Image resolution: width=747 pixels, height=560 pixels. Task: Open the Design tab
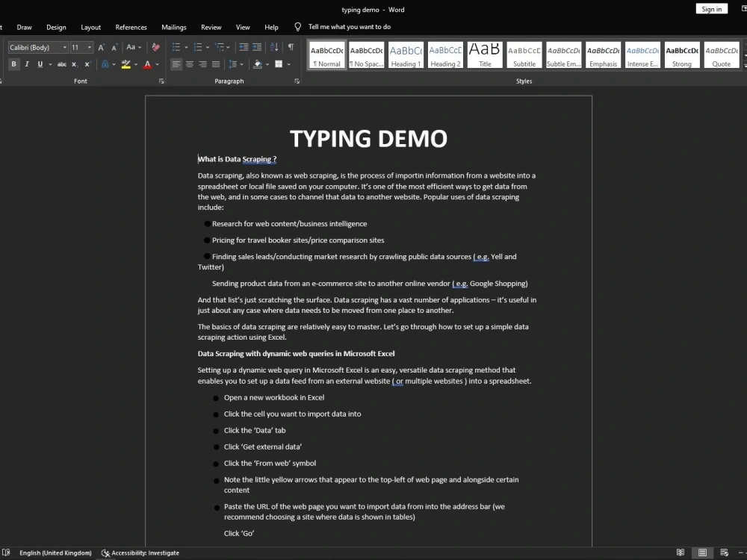(x=56, y=27)
